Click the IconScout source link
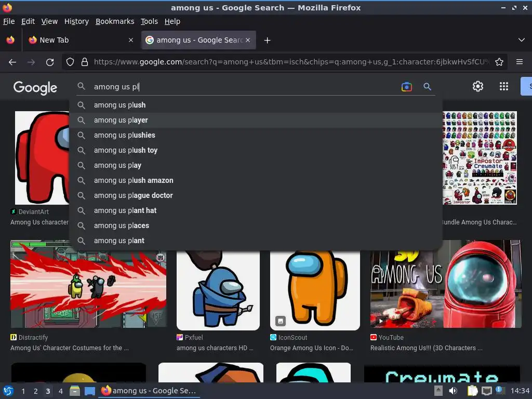The height and width of the screenshot is (399, 532). [289, 338]
